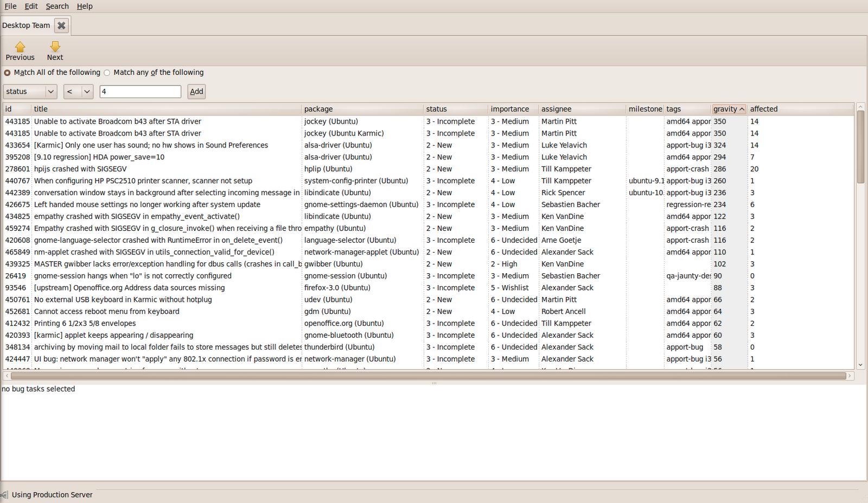The image size is (868, 503).
Task: Click the horizontal scrollbar's left arrow
Action: tap(7, 376)
